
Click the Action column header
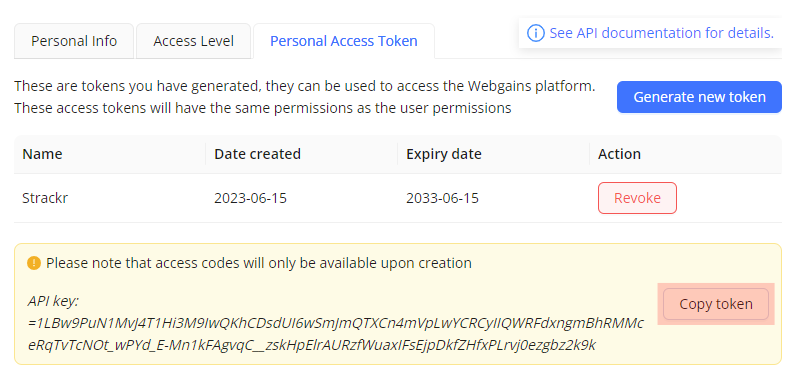pyautogui.click(x=619, y=154)
